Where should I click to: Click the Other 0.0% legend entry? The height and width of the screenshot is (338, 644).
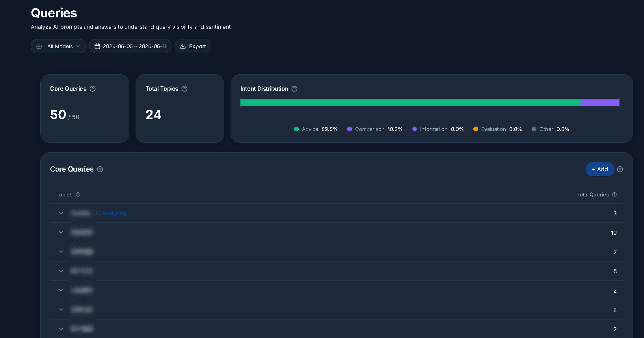point(550,129)
